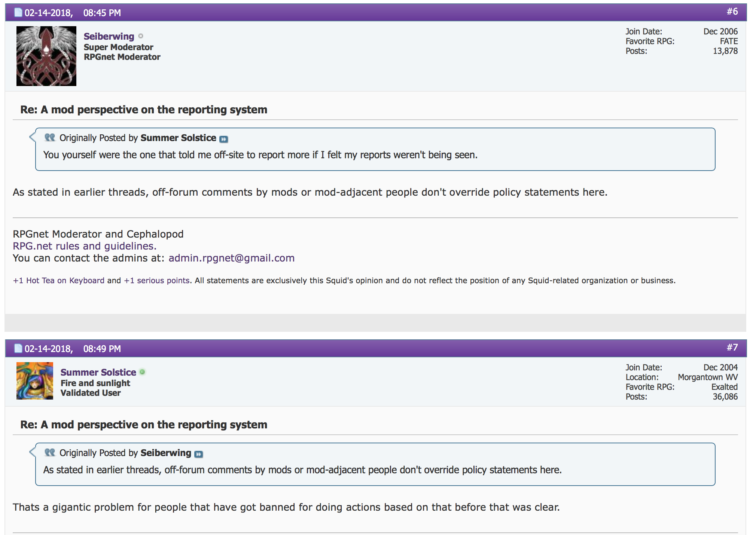The image size is (756, 535).
Task: Click the post icon beside 08:49 PM date
Action: coord(18,349)
